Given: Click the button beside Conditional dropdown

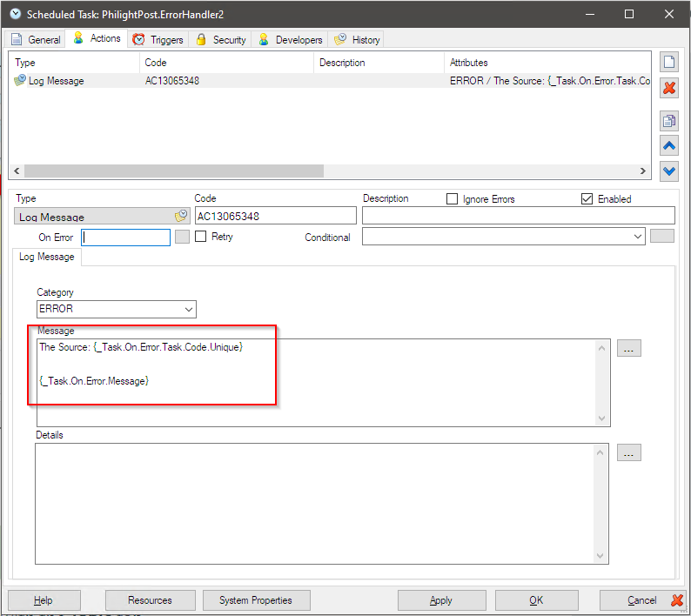Looking at the screenshot, I should 662,236.
